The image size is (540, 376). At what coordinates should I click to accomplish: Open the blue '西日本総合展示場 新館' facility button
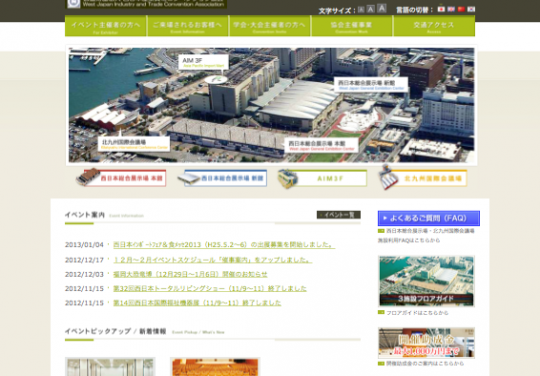(226, 178)
